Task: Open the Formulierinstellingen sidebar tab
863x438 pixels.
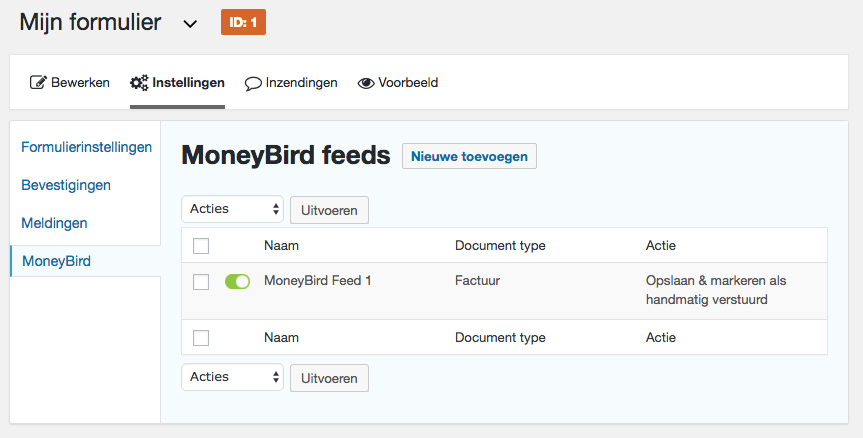Action: tap(86, 147)
